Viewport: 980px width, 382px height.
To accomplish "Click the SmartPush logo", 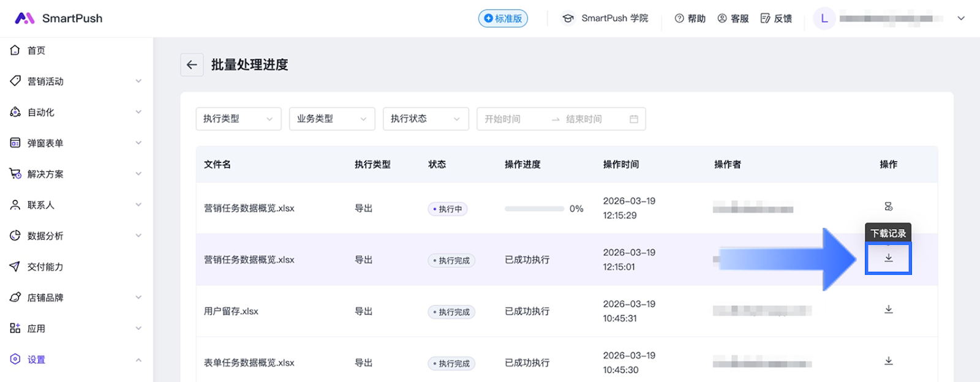I will (x=59, y=18).
